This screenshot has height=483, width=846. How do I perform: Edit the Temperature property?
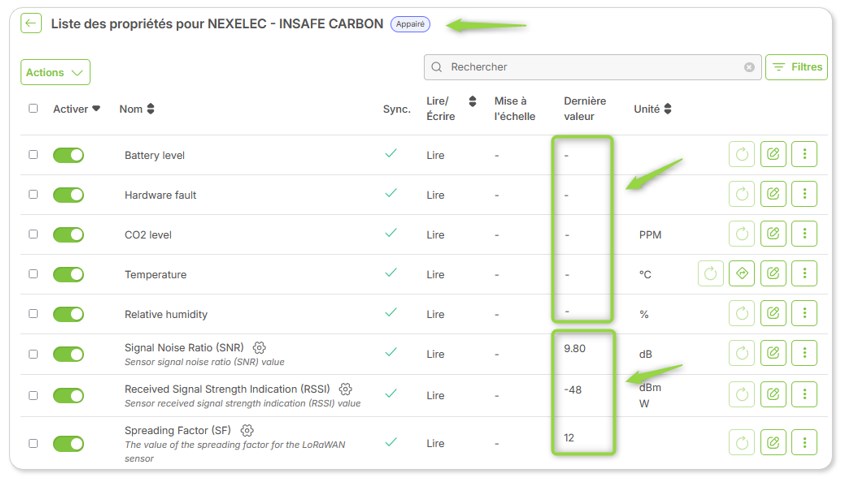click(x=773, y=274)
